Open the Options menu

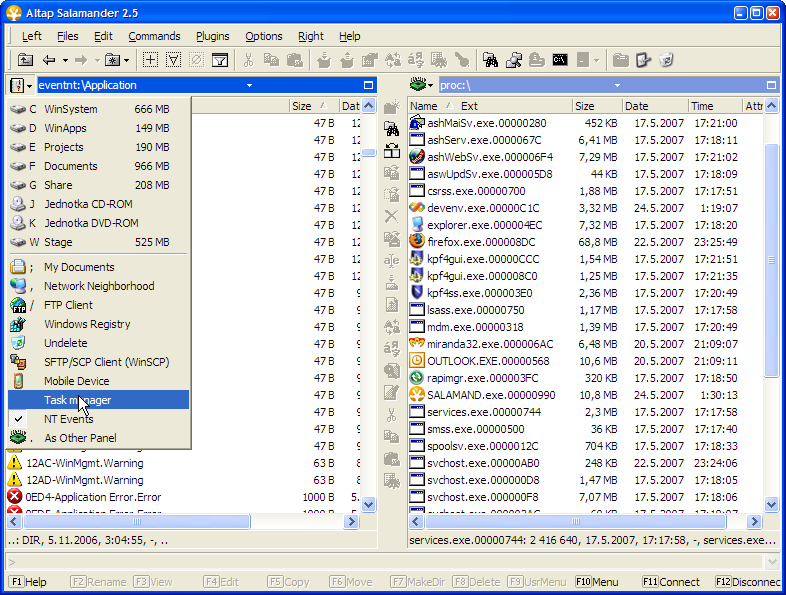pyautogui.click(x=264, y=36)
